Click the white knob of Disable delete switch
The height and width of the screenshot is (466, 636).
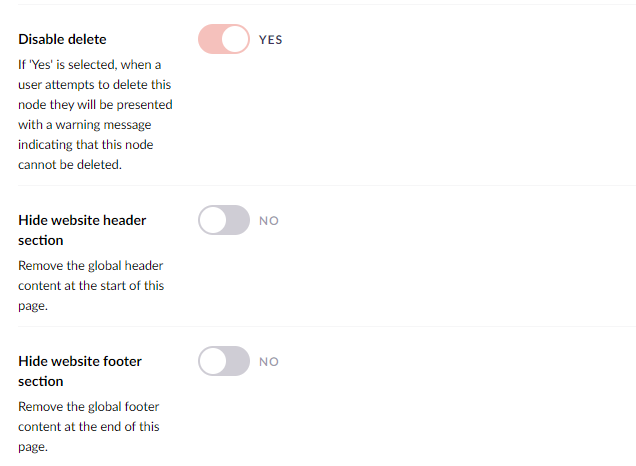pos(235,39)
